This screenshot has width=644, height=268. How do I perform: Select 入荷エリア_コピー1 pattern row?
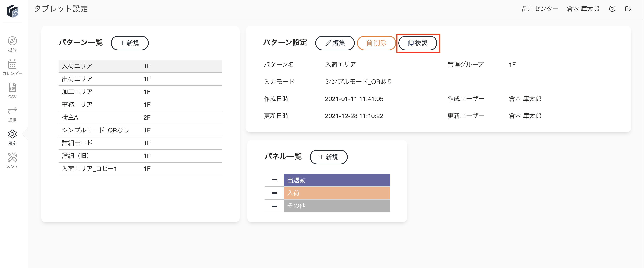(x=140, y=169)
